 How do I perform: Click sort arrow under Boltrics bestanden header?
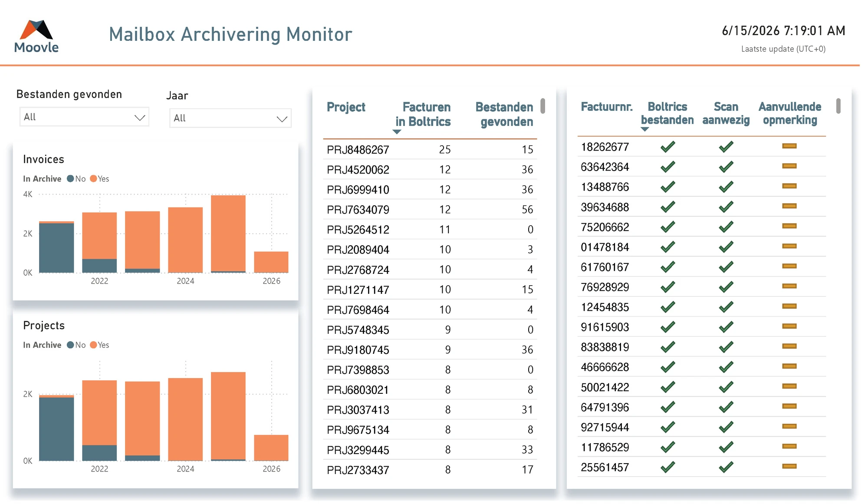pos(644,129)
